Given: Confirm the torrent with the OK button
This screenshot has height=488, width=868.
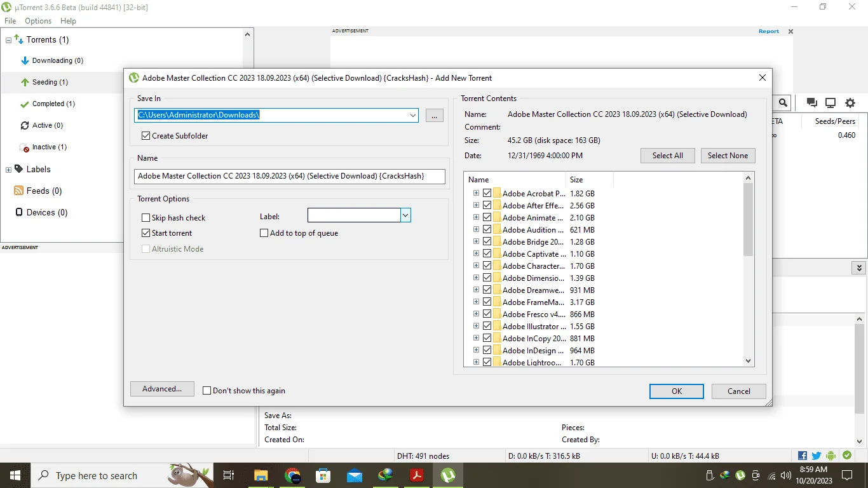Looking at the screenshot, I should point(677,391).
